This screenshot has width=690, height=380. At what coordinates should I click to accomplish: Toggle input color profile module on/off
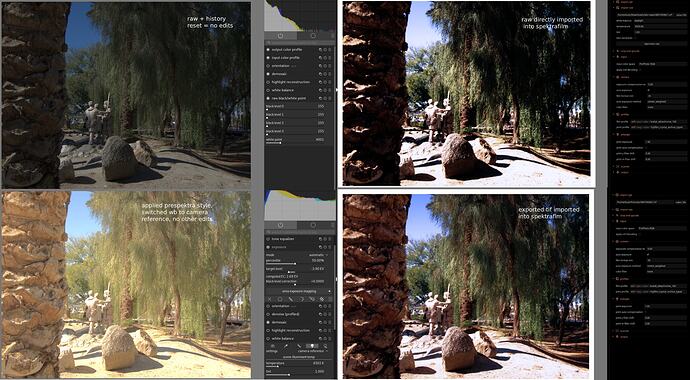coord(268,58)
